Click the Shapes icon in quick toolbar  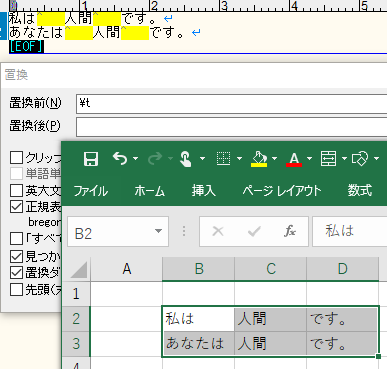tap(360, 159)
